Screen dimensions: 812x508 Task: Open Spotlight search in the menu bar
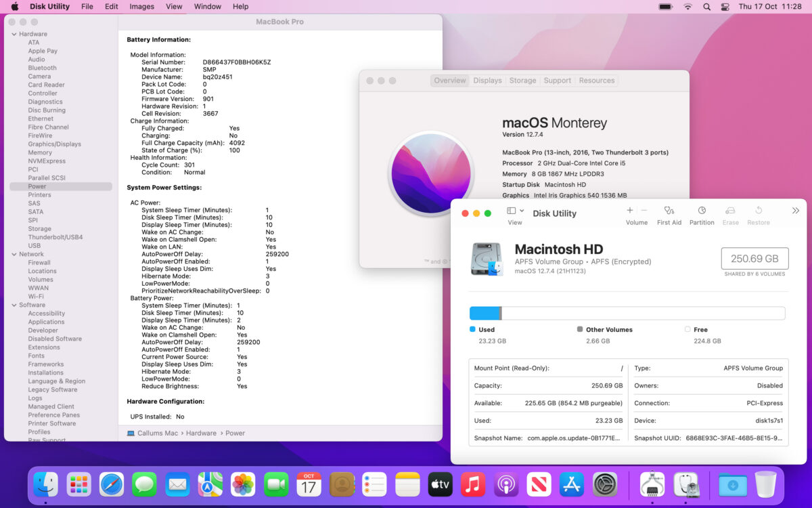coord(706,6)
